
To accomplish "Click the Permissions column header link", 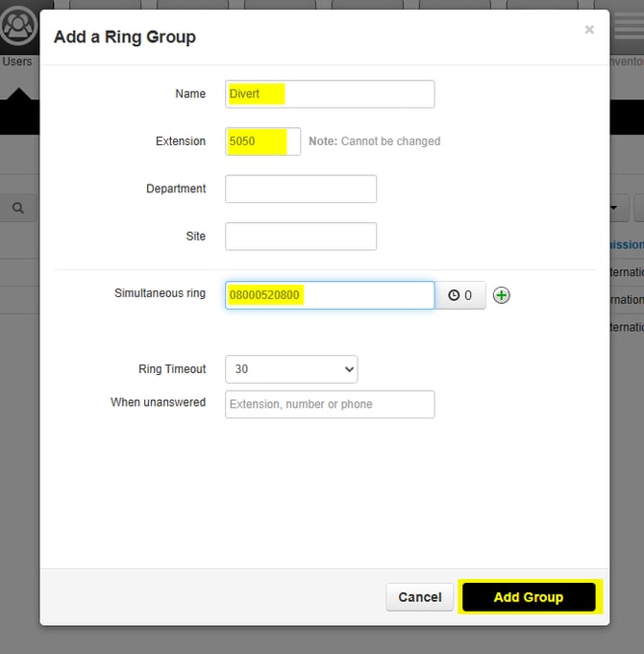I will (627, 244).
